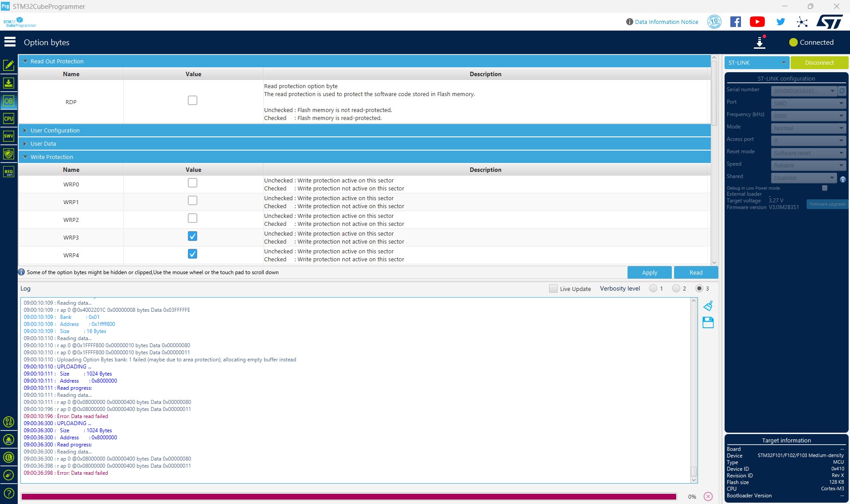Click the hamburger menu icon
The image size is (850, 504).
point(10,42)
